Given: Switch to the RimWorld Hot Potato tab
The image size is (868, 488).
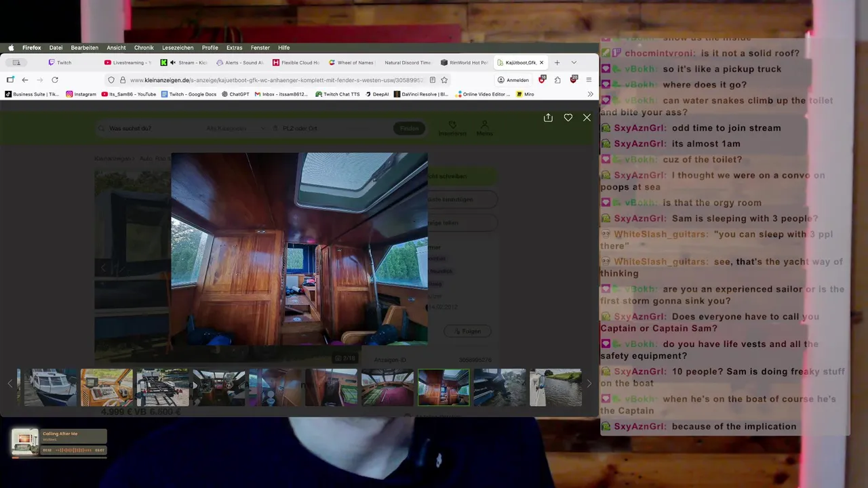Looking at the screenshot, I should 464,62.
